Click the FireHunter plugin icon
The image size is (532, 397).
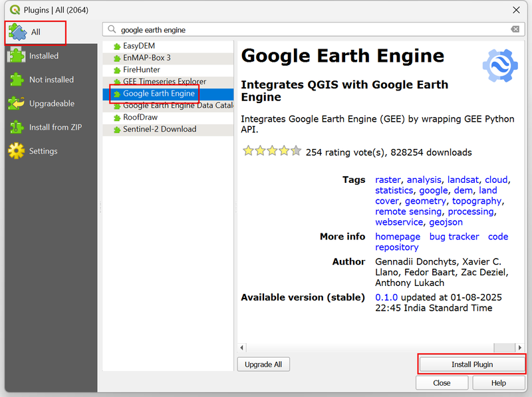(x=117, y=70)
